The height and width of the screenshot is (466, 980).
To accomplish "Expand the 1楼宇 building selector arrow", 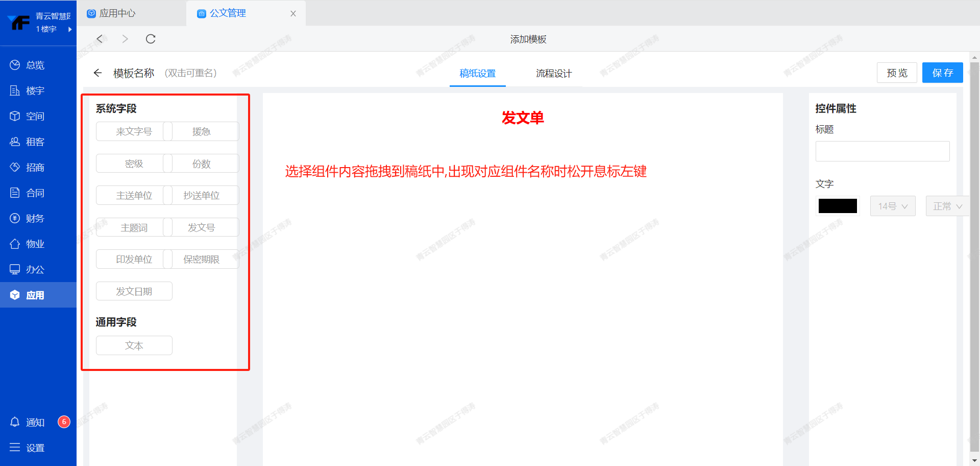I will [70, 29].
